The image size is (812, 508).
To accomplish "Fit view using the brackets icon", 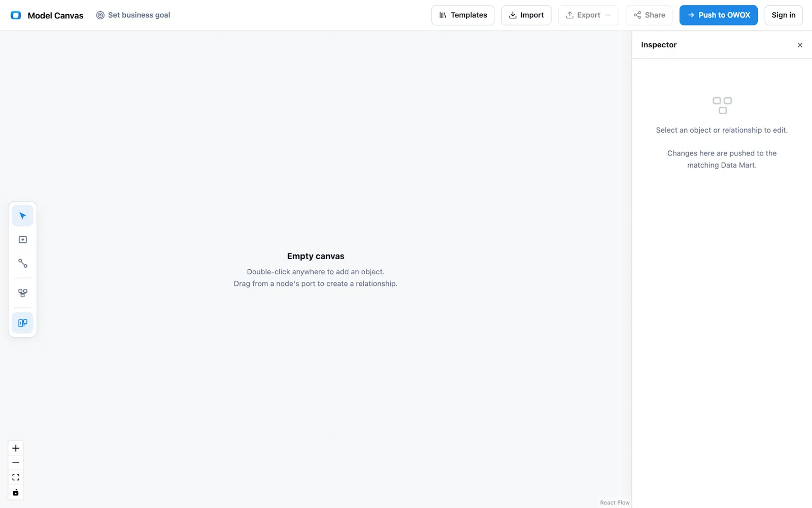I will coord(16,478).
